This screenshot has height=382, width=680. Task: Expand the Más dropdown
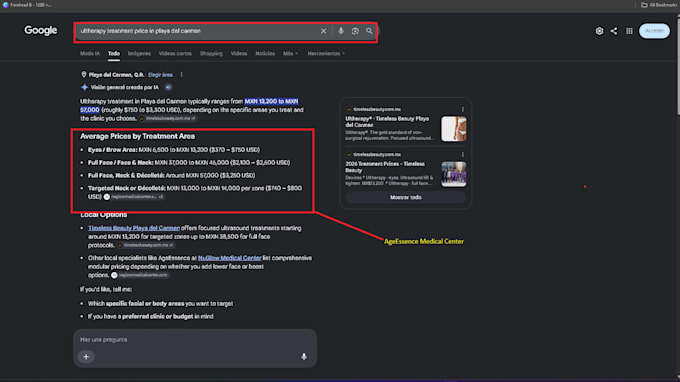click(x=290, y=54)
